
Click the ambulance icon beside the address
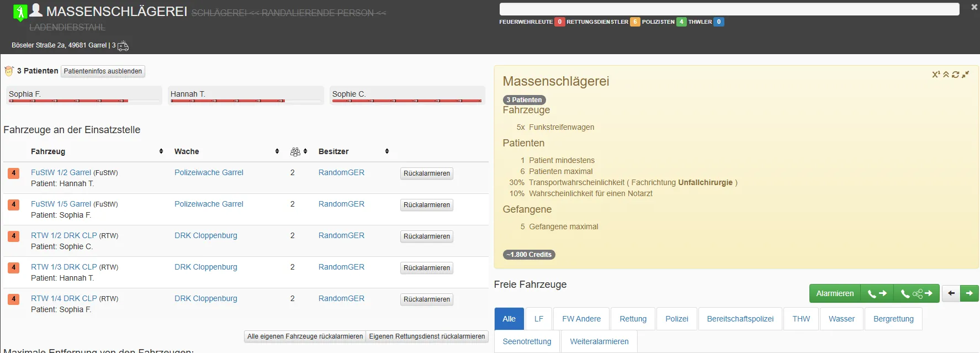point(123,46)
